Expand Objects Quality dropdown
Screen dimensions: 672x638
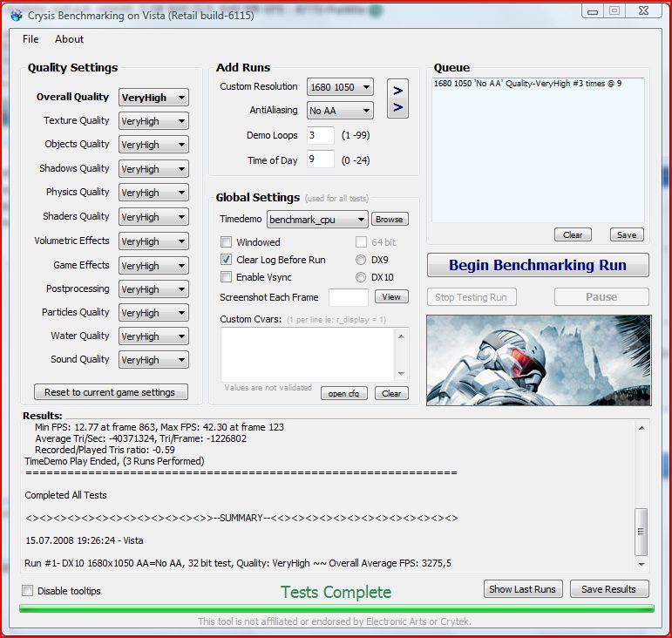[x=153, y=145]
